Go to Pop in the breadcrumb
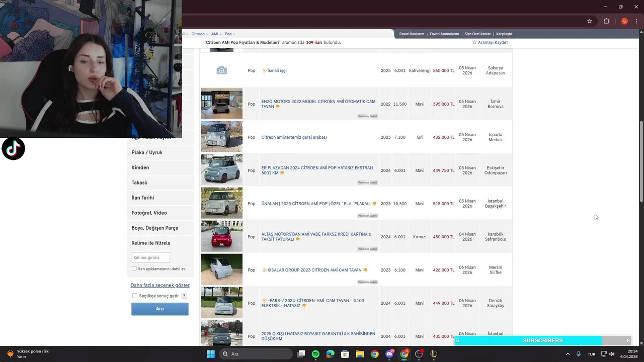 pos(228,34)
